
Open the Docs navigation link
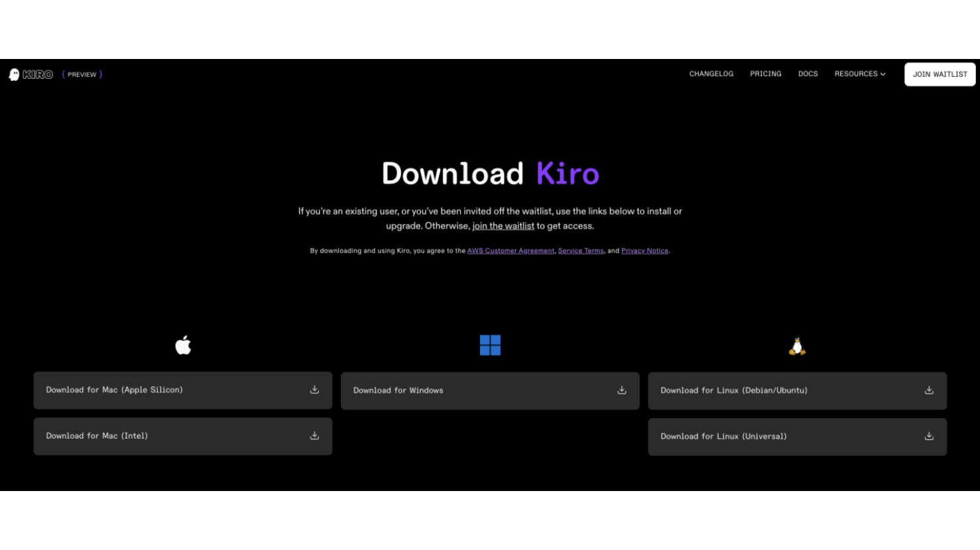click(808, 74)
